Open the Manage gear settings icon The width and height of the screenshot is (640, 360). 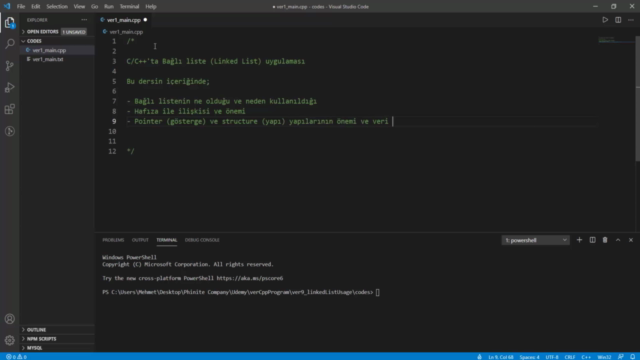click(x=9, y=340)
